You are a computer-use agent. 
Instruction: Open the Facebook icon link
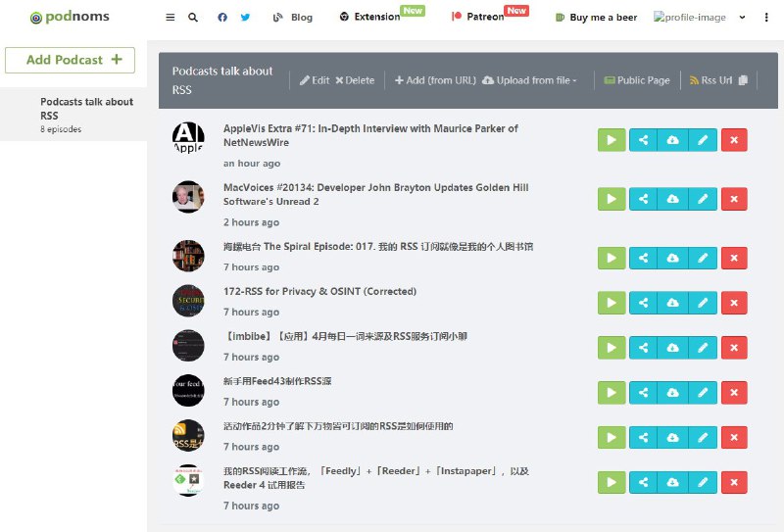[222, 18]
